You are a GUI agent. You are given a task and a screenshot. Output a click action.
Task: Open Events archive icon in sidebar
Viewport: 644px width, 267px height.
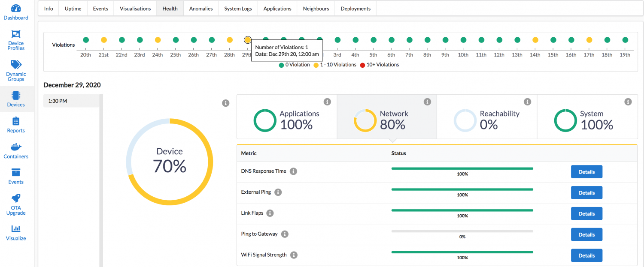click(x=16, y=173)
